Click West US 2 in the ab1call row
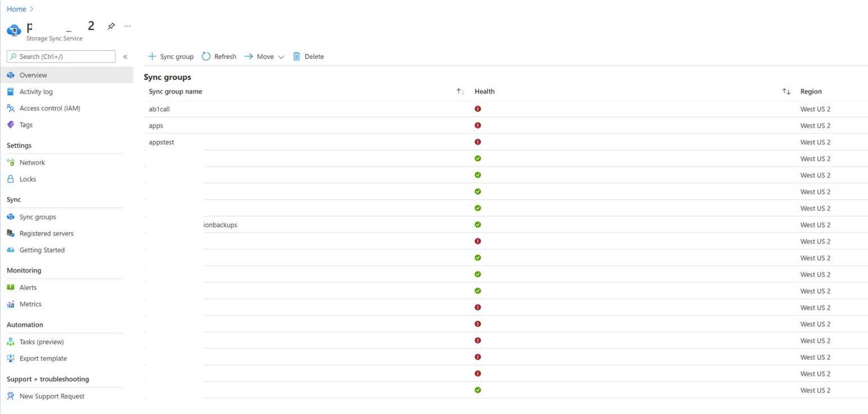868x414 pixels. pos(815,109)
